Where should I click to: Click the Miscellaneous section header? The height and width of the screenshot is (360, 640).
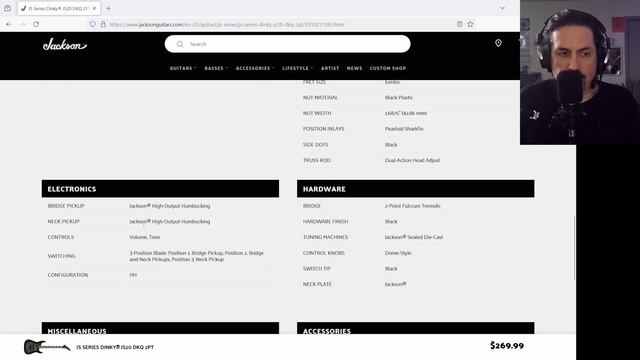point(160,328)
